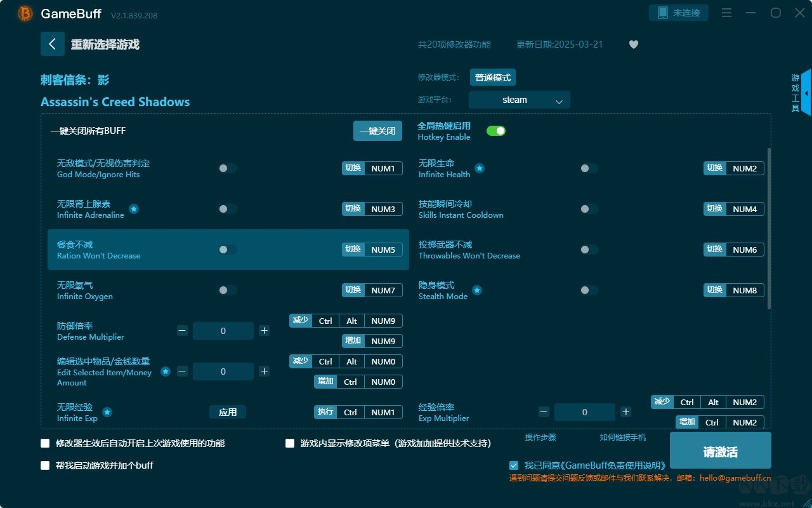Screen dimensions: 812x508
Task: Click the 切换 label beside NUM1
Action: tap(353, 168)
